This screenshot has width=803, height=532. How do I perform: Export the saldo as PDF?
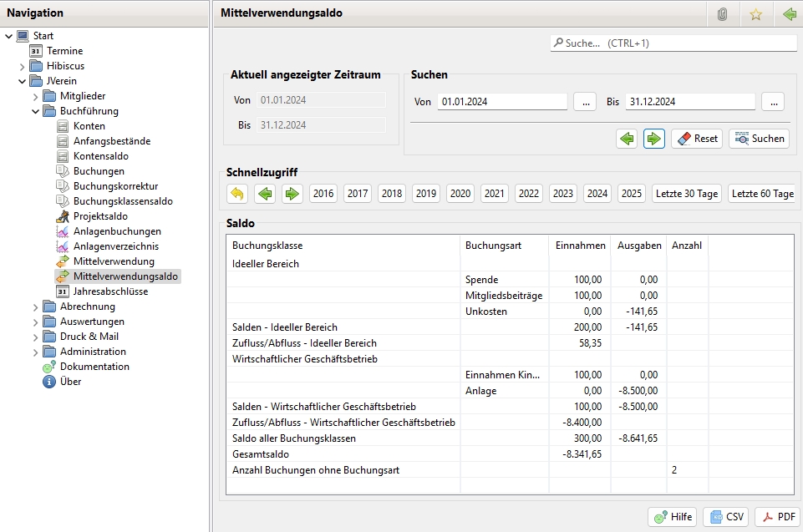pyautogui.click(x=777, y=517)
